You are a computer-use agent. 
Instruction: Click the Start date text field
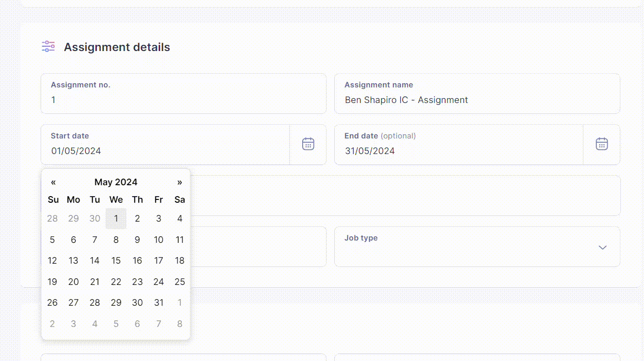[165, 145]
